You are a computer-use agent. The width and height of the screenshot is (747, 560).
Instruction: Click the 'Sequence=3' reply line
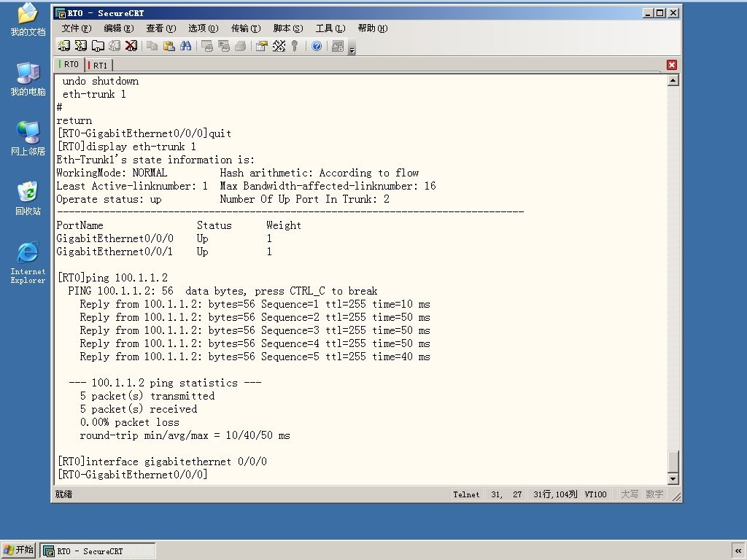pos(255,330)
